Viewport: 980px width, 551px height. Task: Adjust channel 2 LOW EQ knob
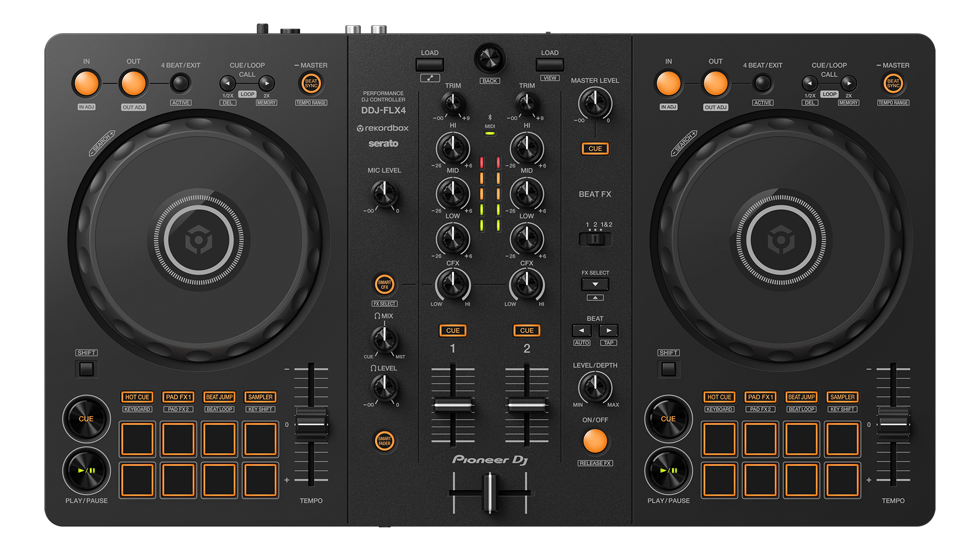click(527, 239)
